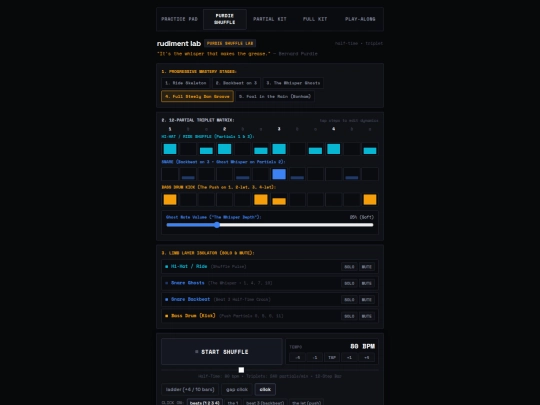The width and height of the screenshot is (540, 405).
Task: Select stage 3 The Whisper Ghosts
Action: 293,83
